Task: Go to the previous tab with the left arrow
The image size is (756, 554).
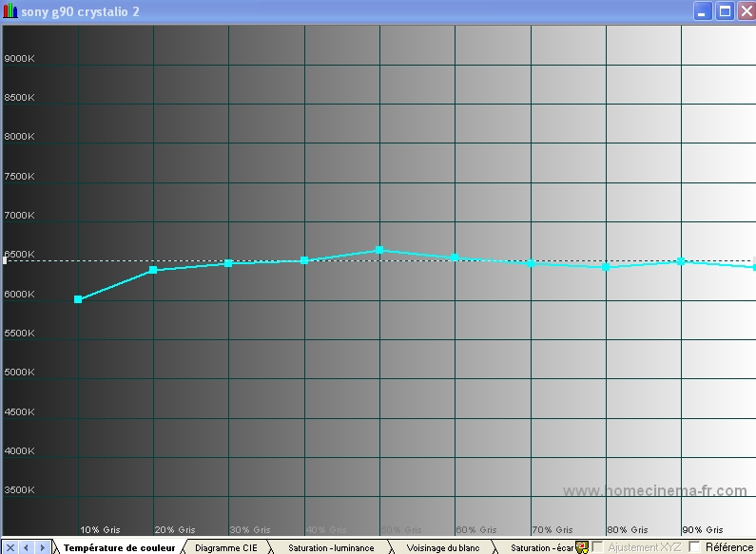Action: click(26, 547)
